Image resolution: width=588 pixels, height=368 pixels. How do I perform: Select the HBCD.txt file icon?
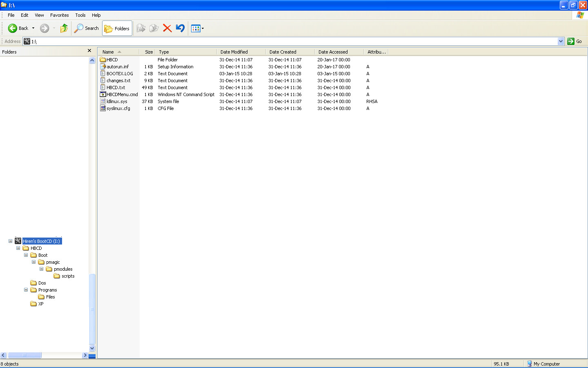click(x=103, y=88)
